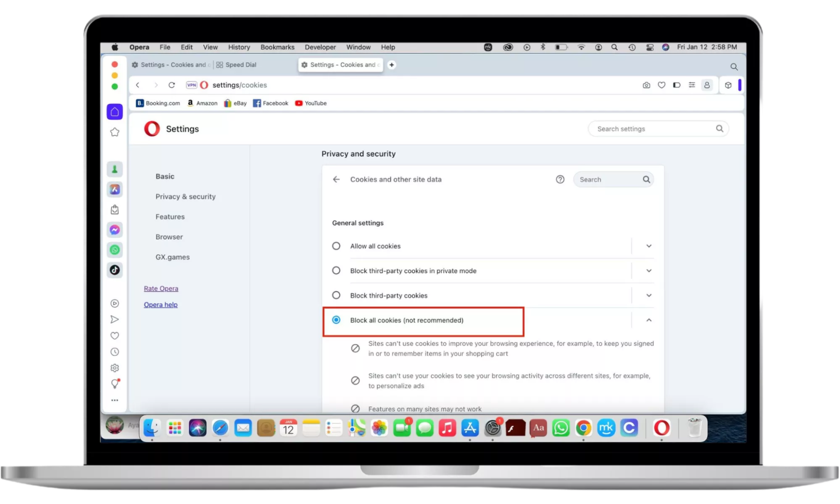Click the Search settings input field

click(651, 129)
